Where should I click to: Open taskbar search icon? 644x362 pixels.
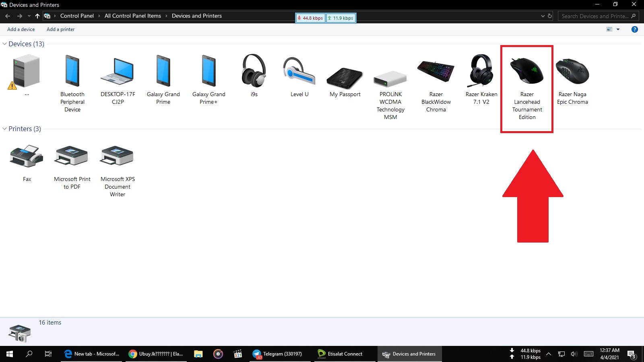[x=29, y=354]
